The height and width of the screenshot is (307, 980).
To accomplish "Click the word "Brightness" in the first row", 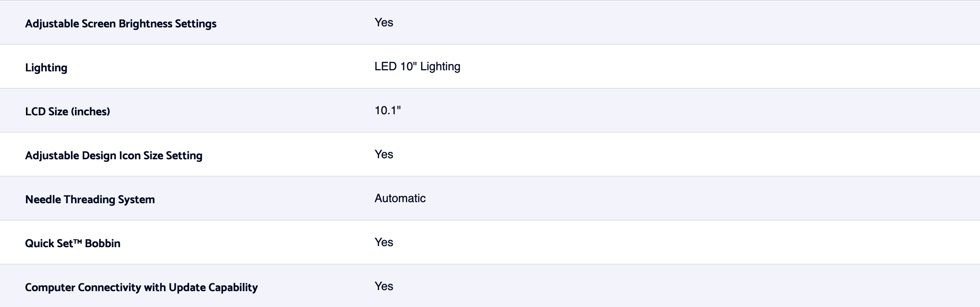I will [x=145, y=23].
